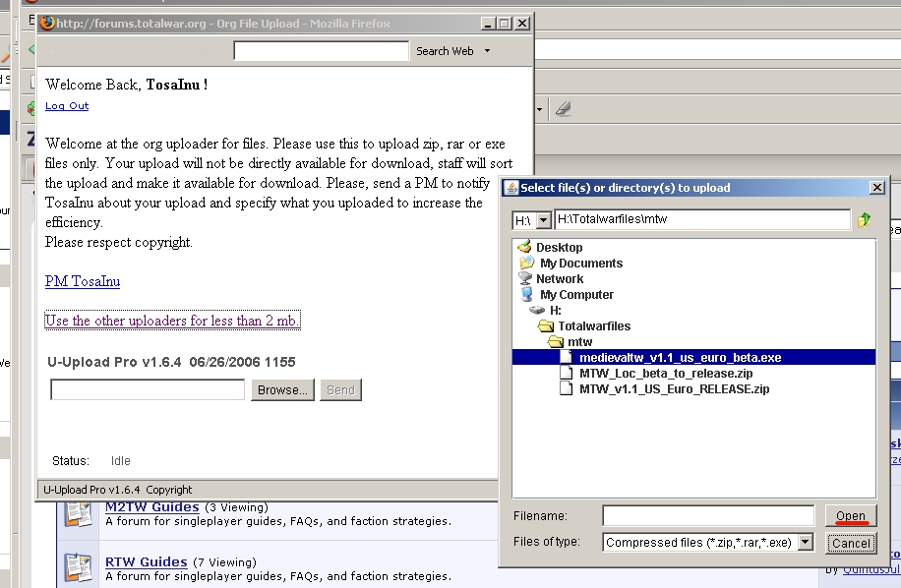Click Cancel in the file dialog
The width and height of the screenshot is (901, 588).
(851, 543)
